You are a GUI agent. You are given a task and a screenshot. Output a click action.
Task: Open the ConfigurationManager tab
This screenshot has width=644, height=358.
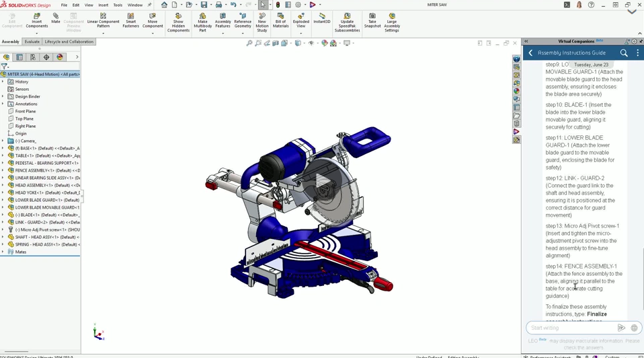pos(33,57)
